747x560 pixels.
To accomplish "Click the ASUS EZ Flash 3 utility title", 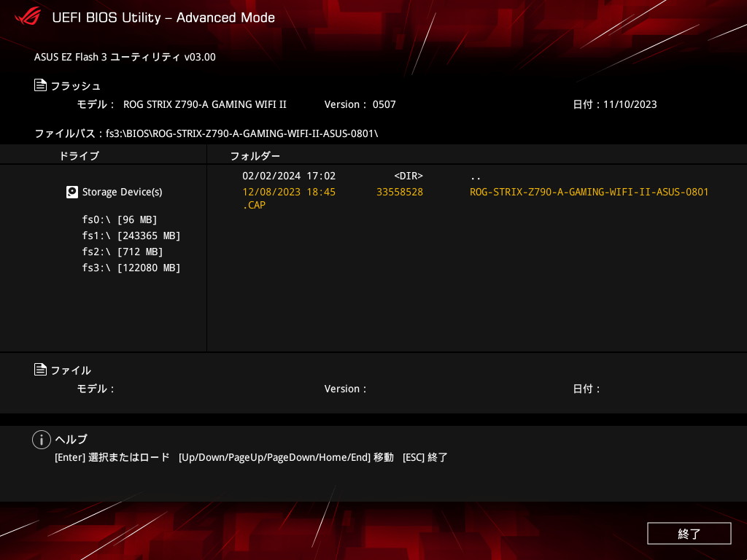I will (x=125, y=57).
